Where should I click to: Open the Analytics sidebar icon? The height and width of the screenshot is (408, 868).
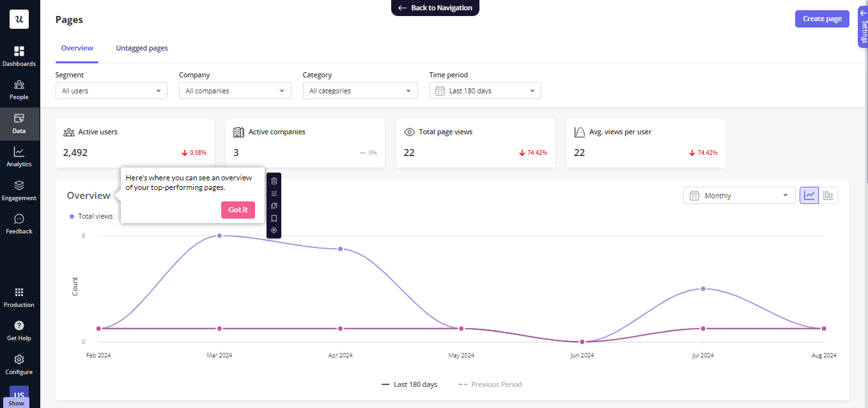click(19, 157)
